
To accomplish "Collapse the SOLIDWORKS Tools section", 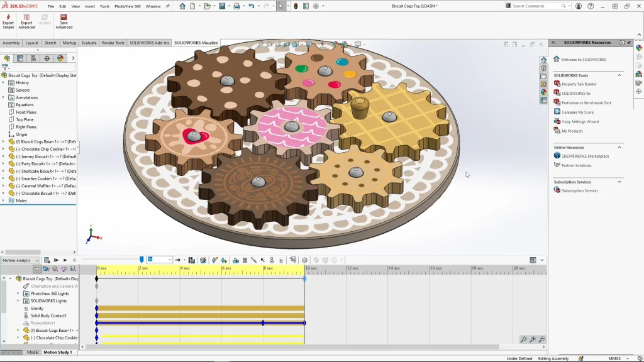I will click(619, 75).
